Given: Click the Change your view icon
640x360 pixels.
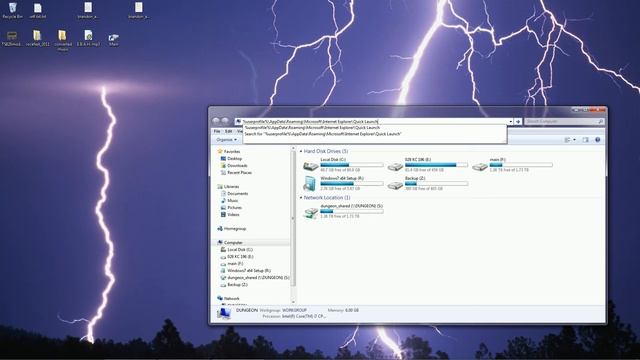Looking at the screenshot, I should (x=567, y=140).
